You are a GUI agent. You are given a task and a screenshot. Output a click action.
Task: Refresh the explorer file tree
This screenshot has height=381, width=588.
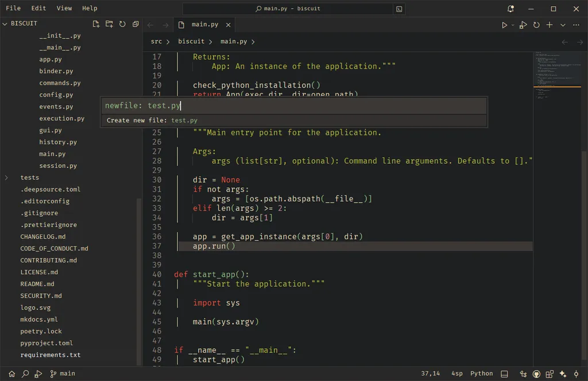click(x=122, y=24)
